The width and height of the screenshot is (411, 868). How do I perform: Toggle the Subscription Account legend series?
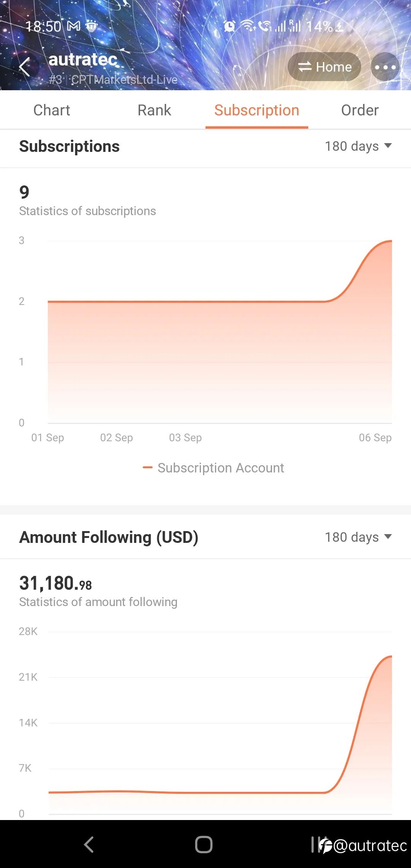(213, 468)
